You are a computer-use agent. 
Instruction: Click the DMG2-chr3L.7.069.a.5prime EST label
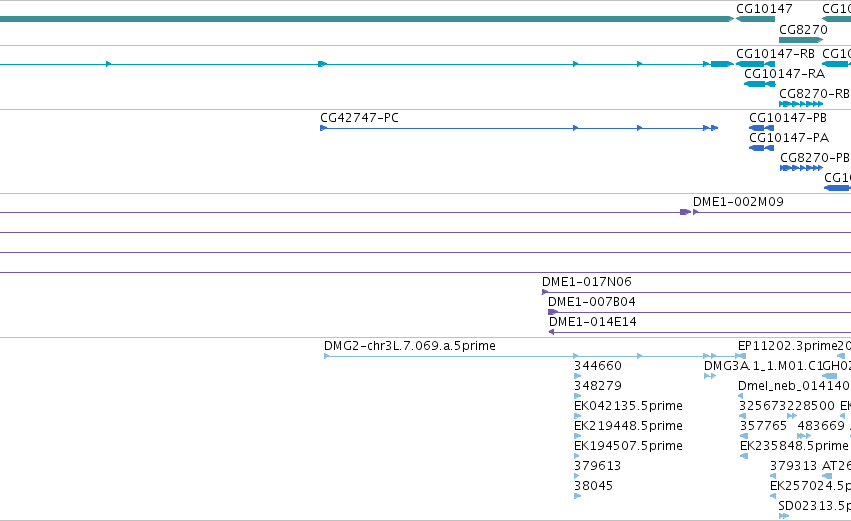point(410,346)
